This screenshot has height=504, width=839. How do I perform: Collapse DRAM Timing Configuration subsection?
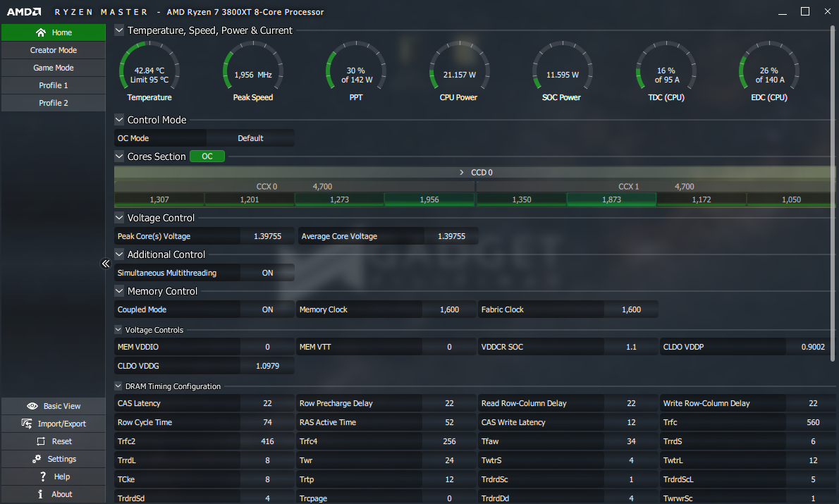[118, 386]
